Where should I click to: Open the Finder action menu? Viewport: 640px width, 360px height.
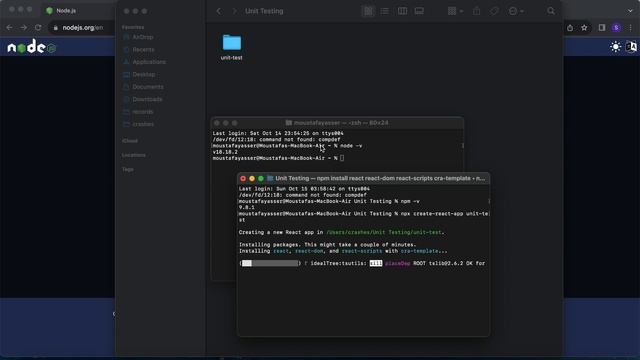(x=516, y=11)
